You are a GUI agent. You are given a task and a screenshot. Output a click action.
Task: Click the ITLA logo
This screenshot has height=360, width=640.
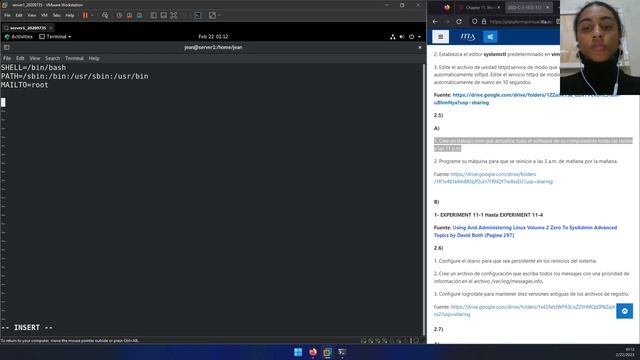[x=467, y=37]
